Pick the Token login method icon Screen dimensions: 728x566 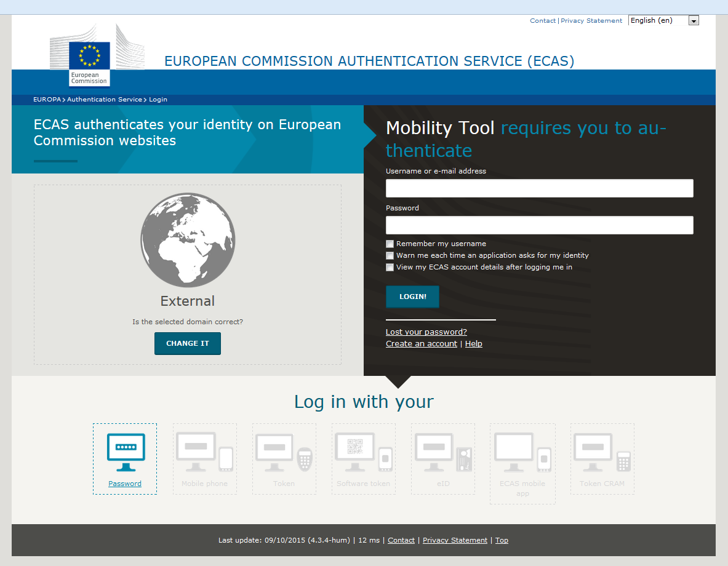[284, 452]
